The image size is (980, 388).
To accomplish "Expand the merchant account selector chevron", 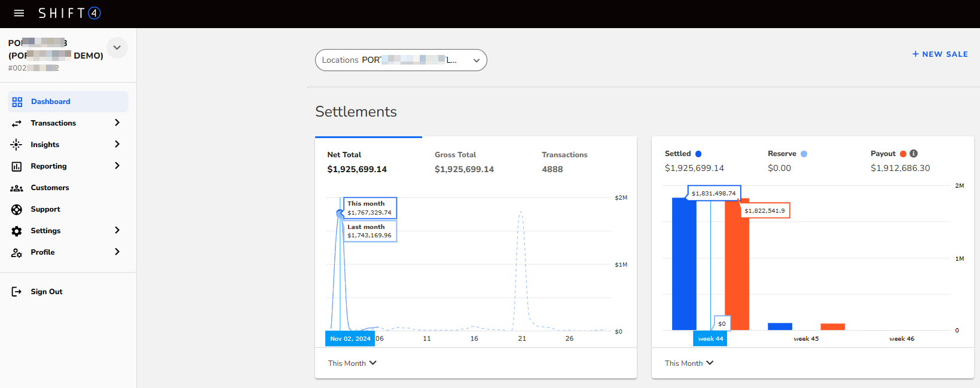I will click(117, 48).
